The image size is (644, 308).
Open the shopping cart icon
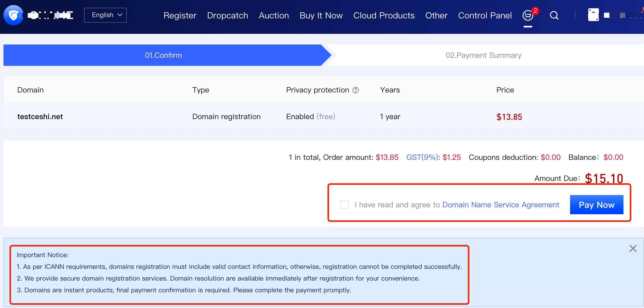(x=528, y=15)
